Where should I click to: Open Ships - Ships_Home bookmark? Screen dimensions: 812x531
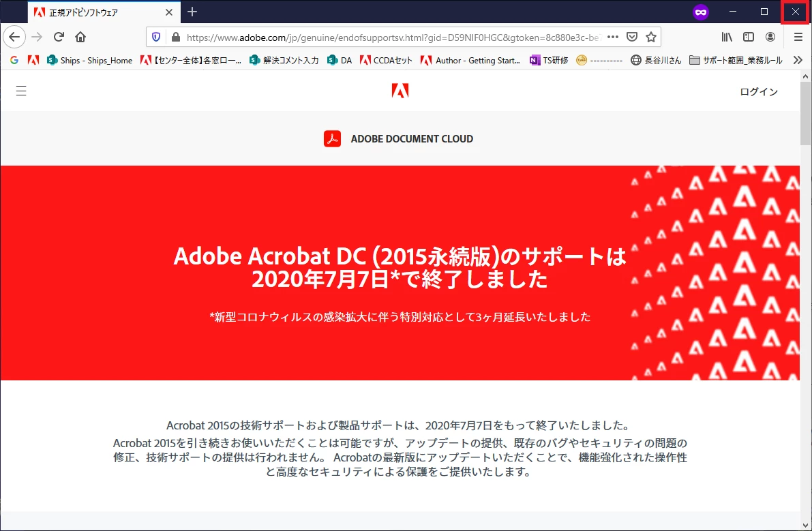pyautogui.click(x=89, y=60)
